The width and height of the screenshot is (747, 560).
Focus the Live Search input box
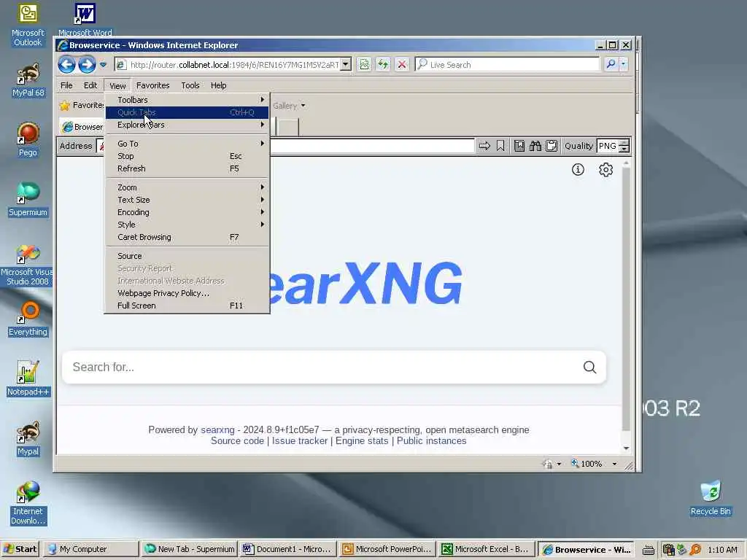[x=508, y=64]
